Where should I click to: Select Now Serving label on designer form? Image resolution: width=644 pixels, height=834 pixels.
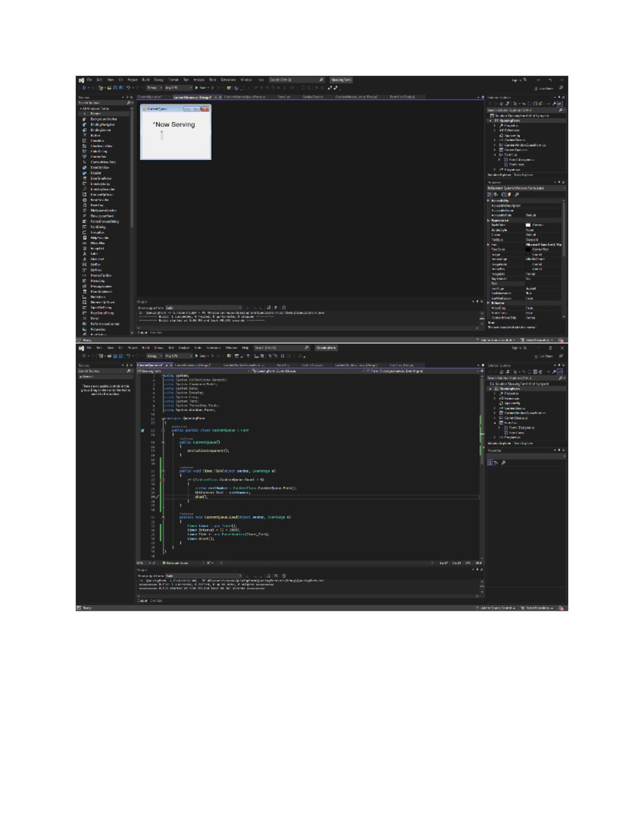pyautogui.click(x=174, y=125)
